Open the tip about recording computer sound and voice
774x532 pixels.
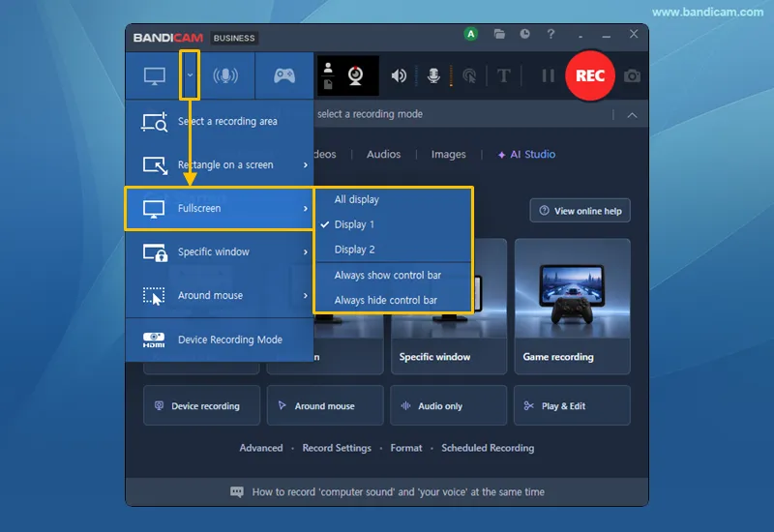click(398, 492)
